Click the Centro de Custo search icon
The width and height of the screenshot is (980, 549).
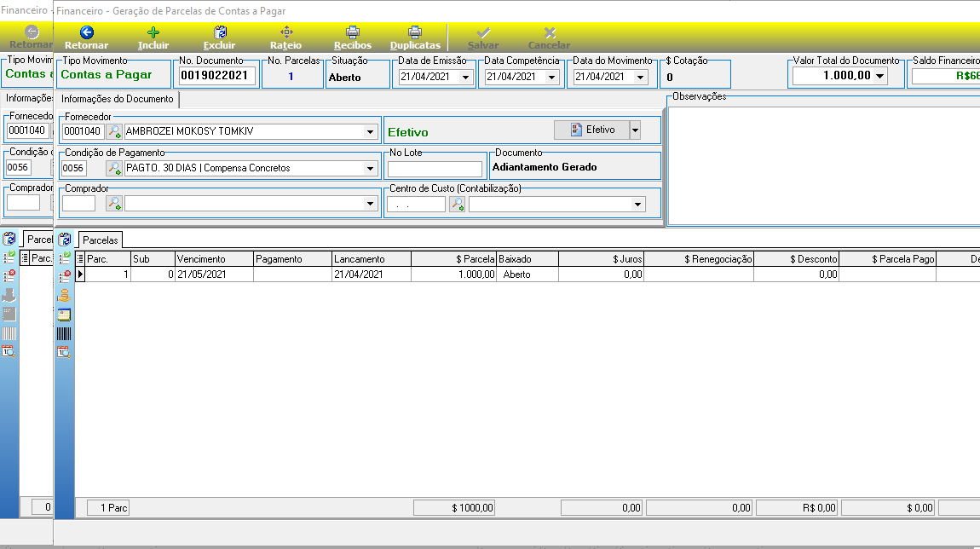click(458, 204)
